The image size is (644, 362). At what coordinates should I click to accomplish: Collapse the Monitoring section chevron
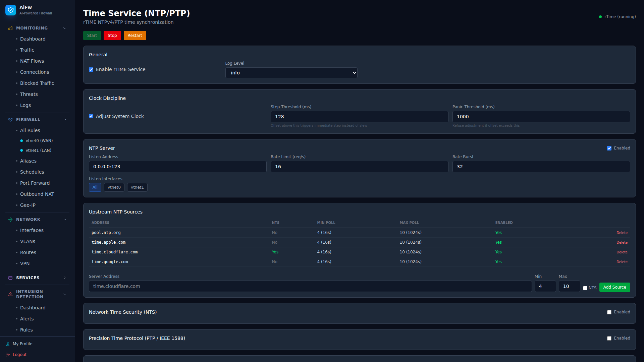tap(65, 28)
